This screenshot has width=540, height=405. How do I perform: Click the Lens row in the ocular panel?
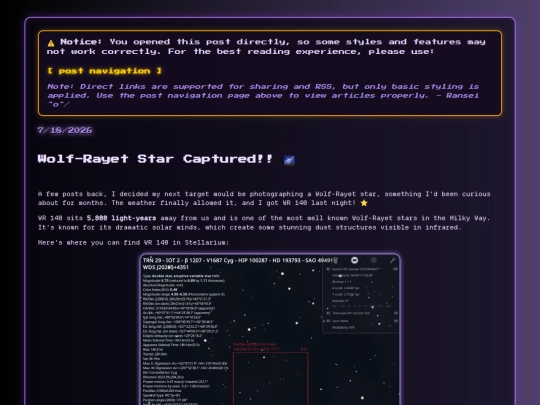pyautogui.click(x=361, y=321)
